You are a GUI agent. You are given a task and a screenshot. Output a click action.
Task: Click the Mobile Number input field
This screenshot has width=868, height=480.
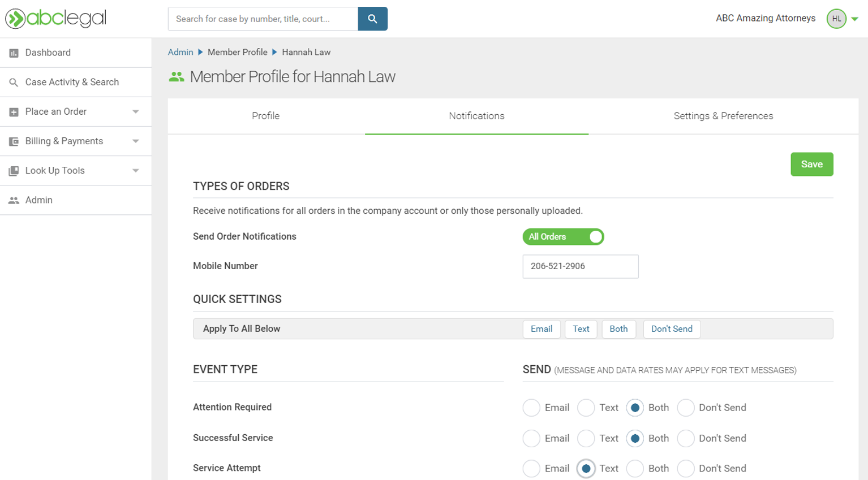tap(581, 266)
